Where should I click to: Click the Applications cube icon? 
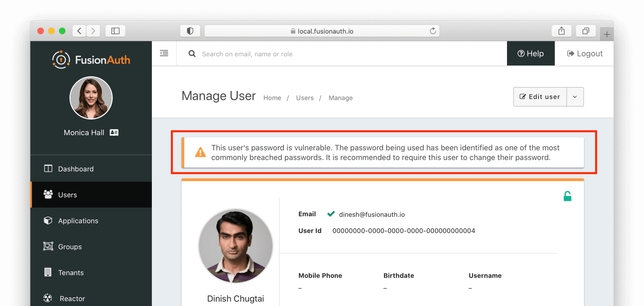click(x=48, y=220)
